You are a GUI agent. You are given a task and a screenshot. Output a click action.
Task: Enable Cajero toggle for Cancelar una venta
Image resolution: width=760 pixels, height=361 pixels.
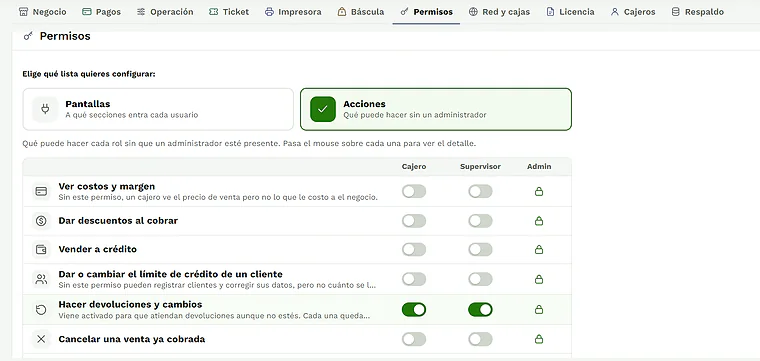[x=414, y=339]
